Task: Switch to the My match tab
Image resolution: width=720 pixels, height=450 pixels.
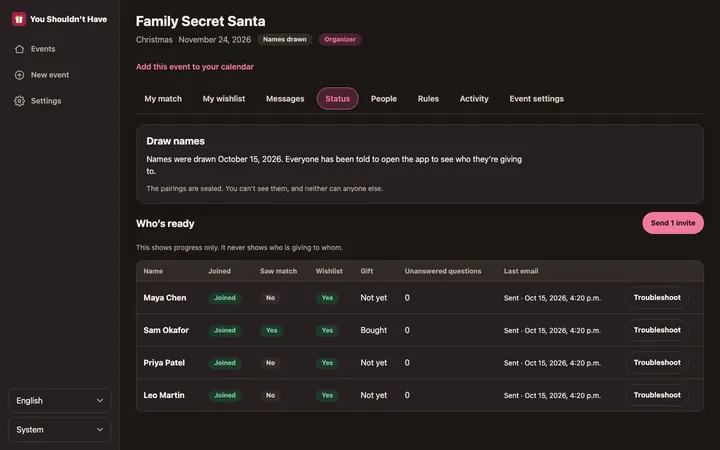Action: [x=163, y=99]
